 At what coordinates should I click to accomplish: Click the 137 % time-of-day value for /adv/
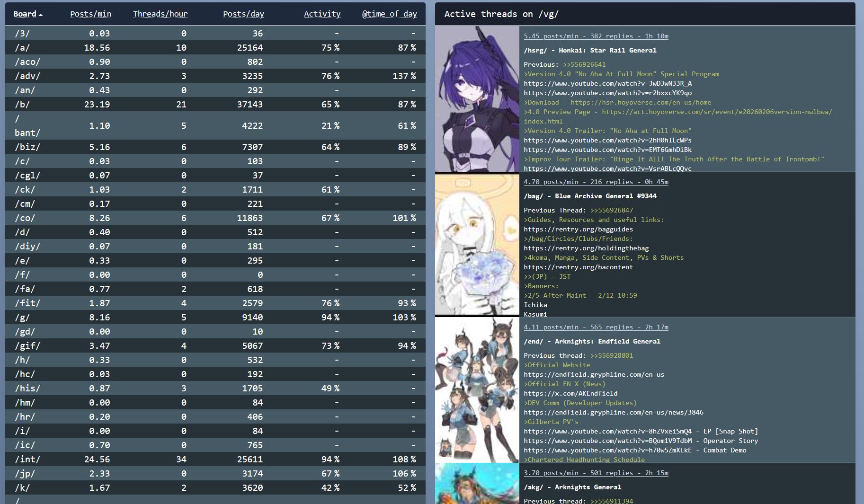point(404,76)
